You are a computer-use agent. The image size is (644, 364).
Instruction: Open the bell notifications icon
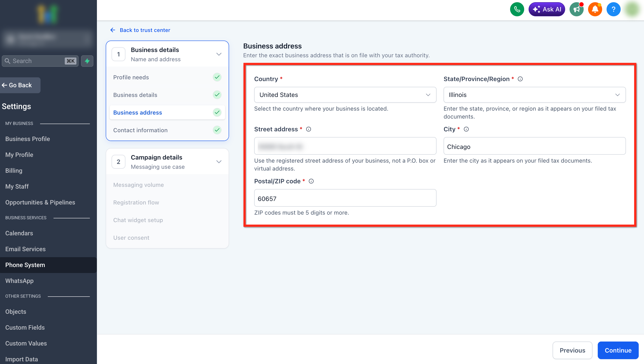595,9
